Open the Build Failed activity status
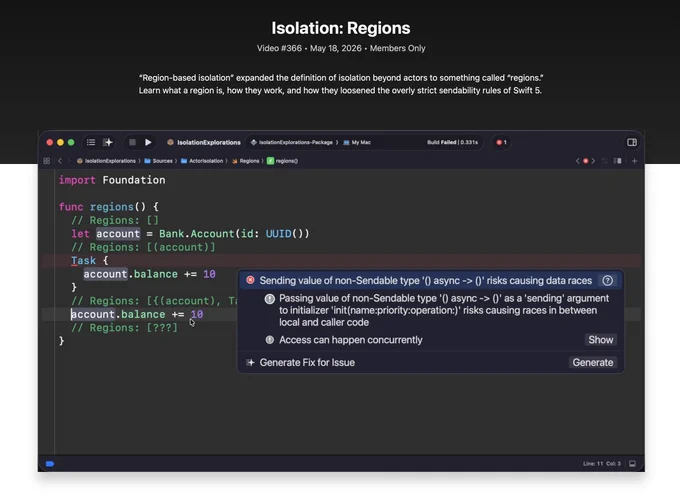Image resolution: width=680 pixels, height=502 pixels. [x=452, y=142]
